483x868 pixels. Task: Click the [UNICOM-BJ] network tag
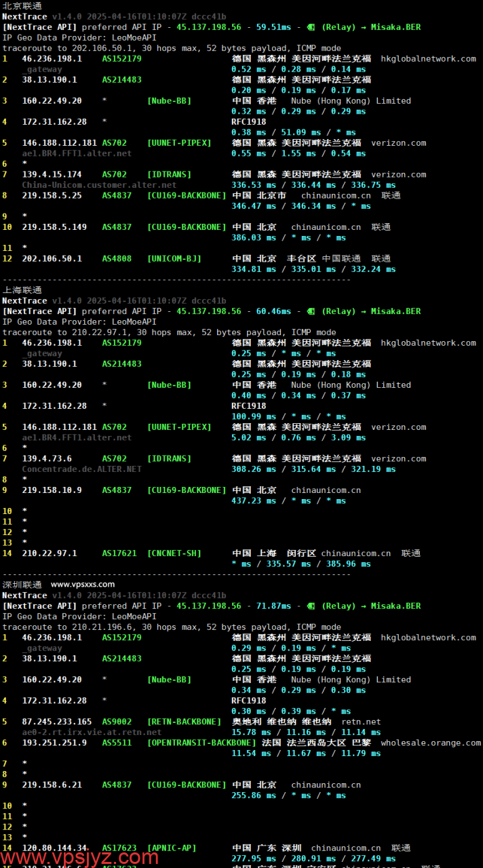(174, 258)
